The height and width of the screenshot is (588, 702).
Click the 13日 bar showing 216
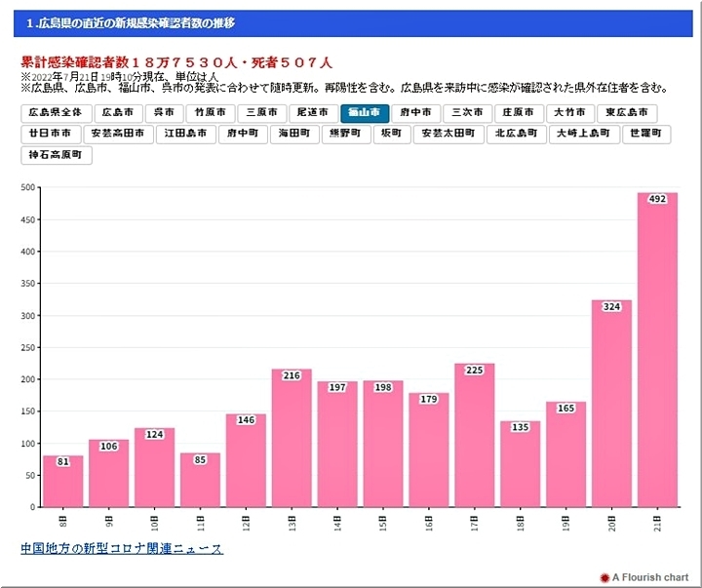click(292, 438)
